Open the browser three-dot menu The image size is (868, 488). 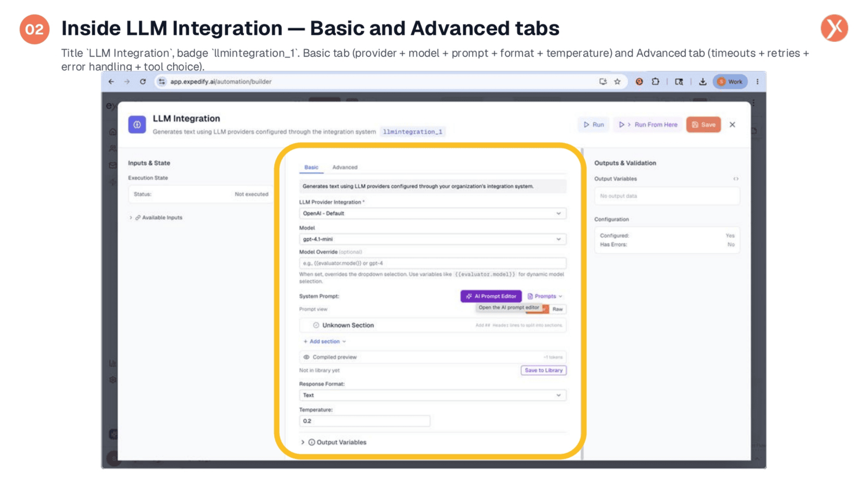[x=757, y=82]
